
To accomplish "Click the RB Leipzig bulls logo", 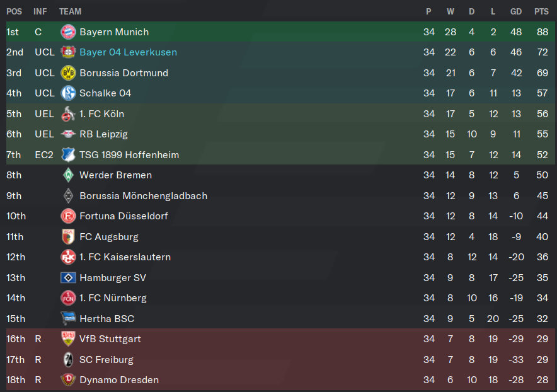I will pos(68,134).
